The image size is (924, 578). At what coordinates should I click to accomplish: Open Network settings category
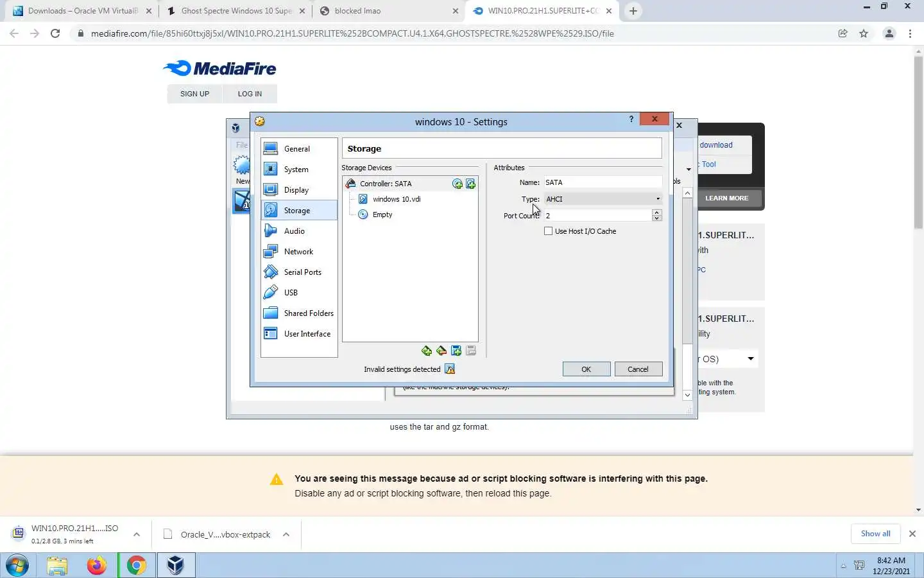click(299, 252)
